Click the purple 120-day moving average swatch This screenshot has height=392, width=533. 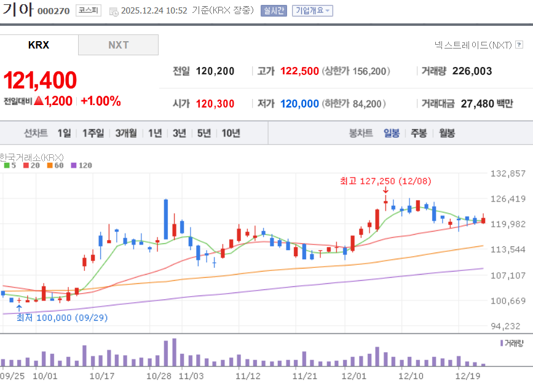click(x=73, y=165)
